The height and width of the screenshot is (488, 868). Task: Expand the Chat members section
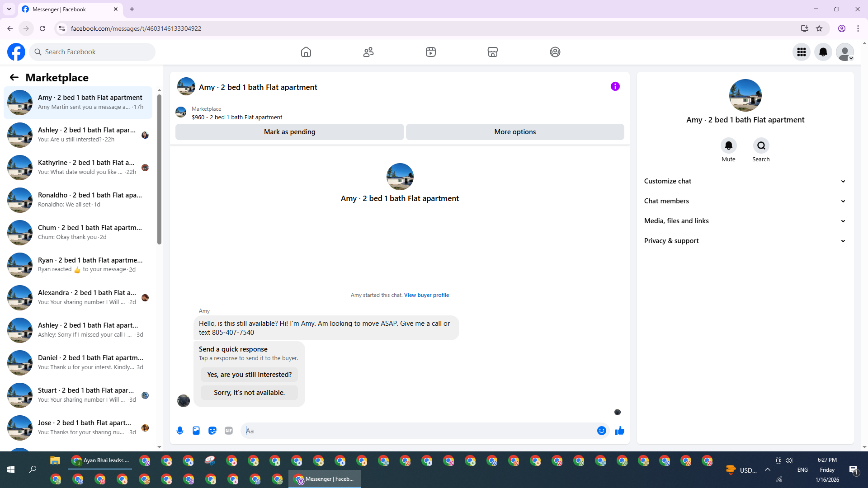coord(745,201)
